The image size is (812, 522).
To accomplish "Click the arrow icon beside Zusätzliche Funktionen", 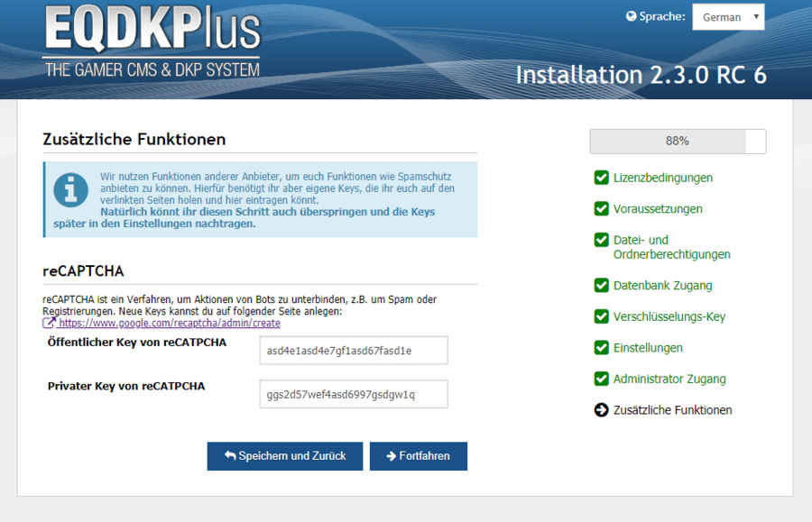I will point(600,409).
